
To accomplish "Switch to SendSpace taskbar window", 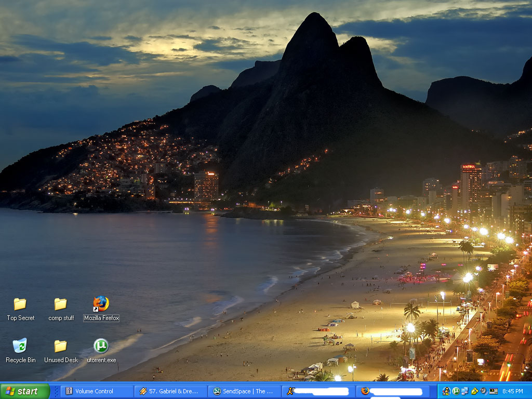I will click(x=244, y=391).
